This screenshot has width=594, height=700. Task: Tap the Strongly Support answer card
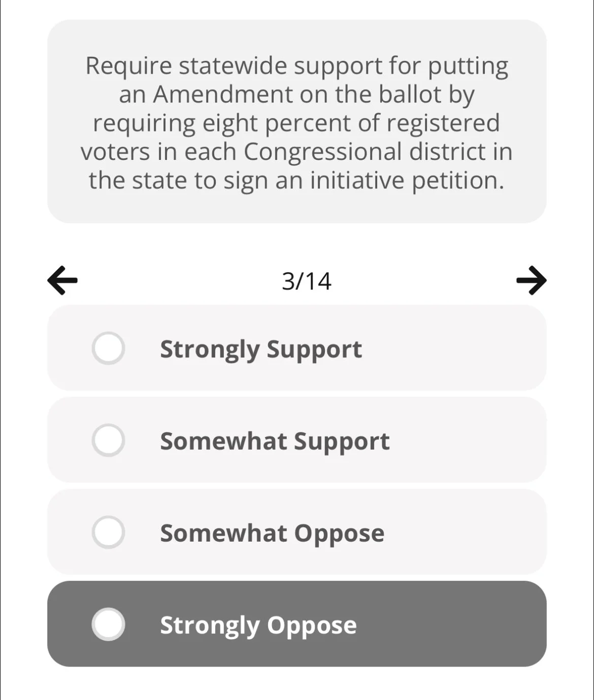[297, 348]
